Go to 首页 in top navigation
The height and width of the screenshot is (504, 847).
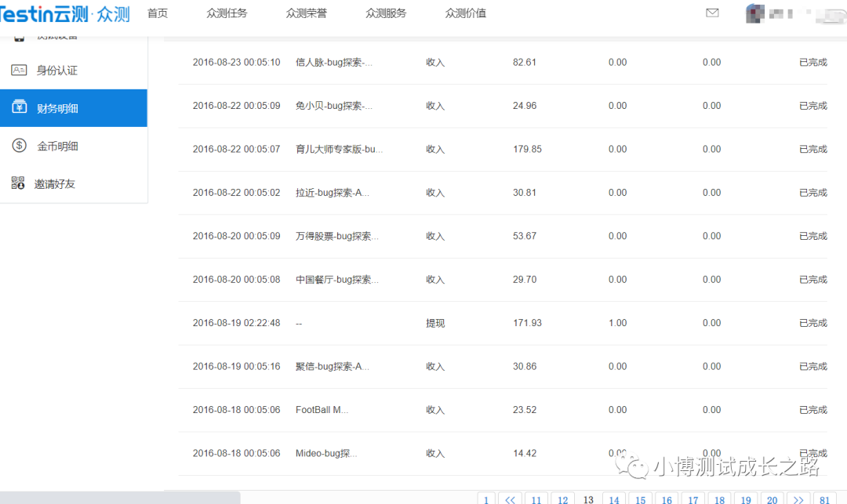click(x=158, y=13)
